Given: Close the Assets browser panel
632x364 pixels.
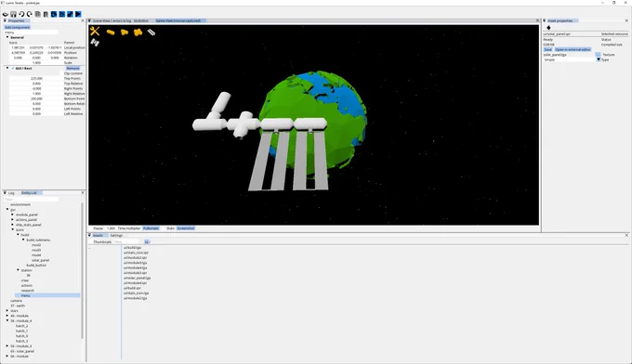Looking at the screenshot, I should click(x=626, y=235).
